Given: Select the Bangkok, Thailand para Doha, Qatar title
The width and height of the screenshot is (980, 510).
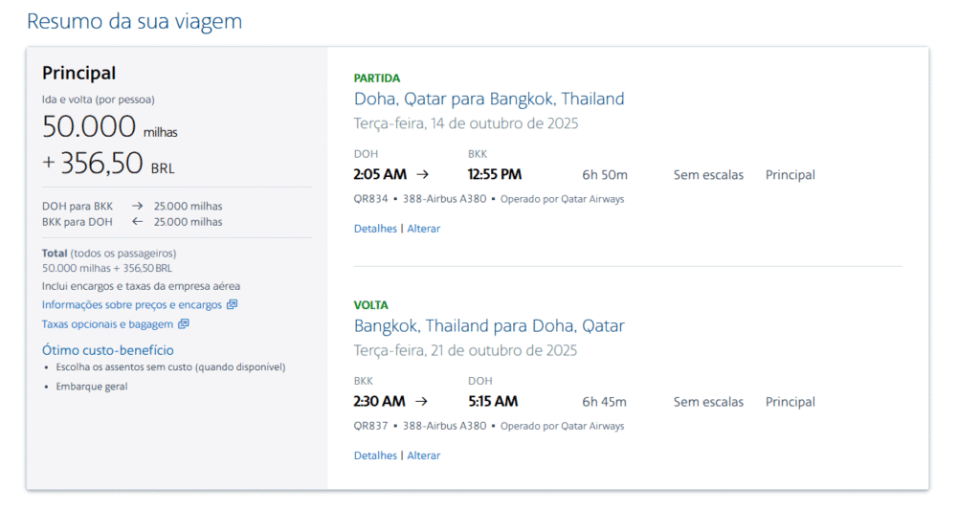Looking at the screenshot, I should point(489,325).
